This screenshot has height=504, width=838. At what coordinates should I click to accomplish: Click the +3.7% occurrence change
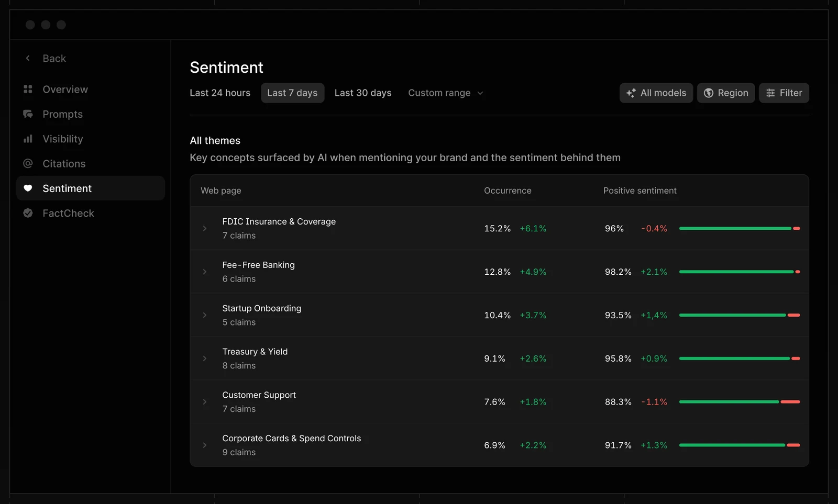click(x=533, y=315)
